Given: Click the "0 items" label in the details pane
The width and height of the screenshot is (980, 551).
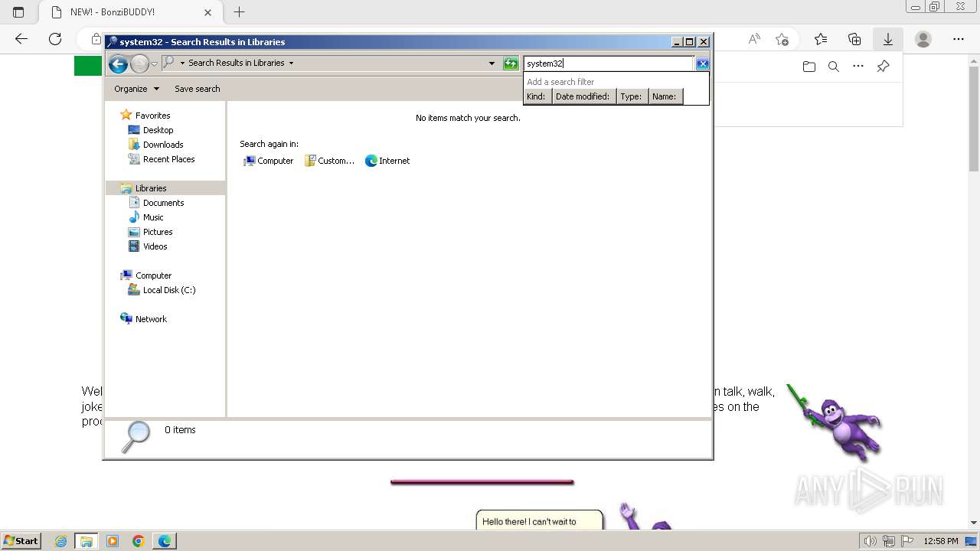Looking at the screenshot, I should click(x=180, y=430).
